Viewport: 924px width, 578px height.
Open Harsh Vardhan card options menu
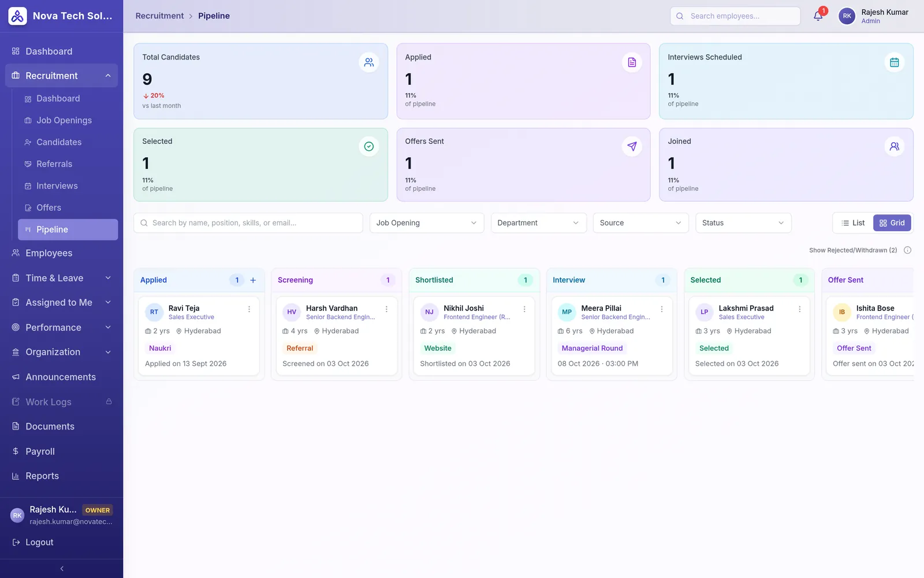[386, 309]
